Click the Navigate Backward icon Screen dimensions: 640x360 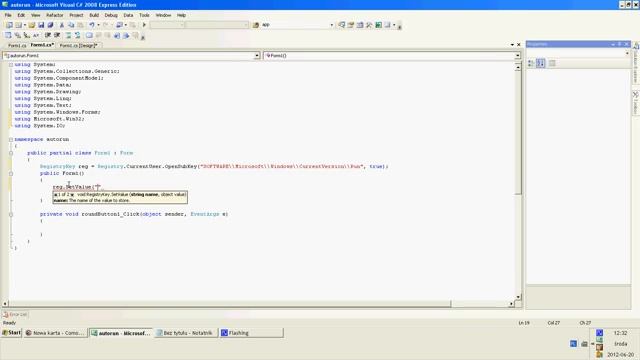tap(119, 25)
